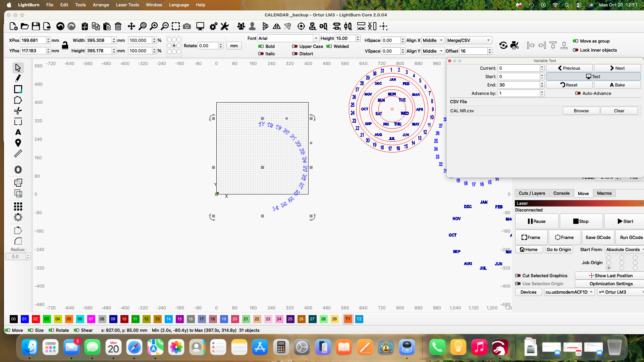The height and width of the screenshot is (362, 644).
Task: Switch to the Console tab
Action: [561, 193]
